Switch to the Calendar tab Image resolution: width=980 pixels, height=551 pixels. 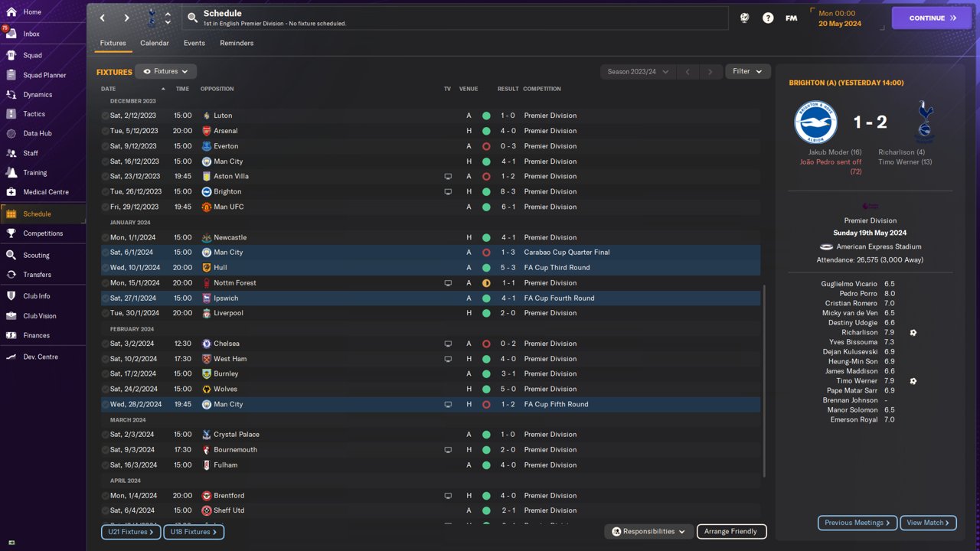click(154, 43)
